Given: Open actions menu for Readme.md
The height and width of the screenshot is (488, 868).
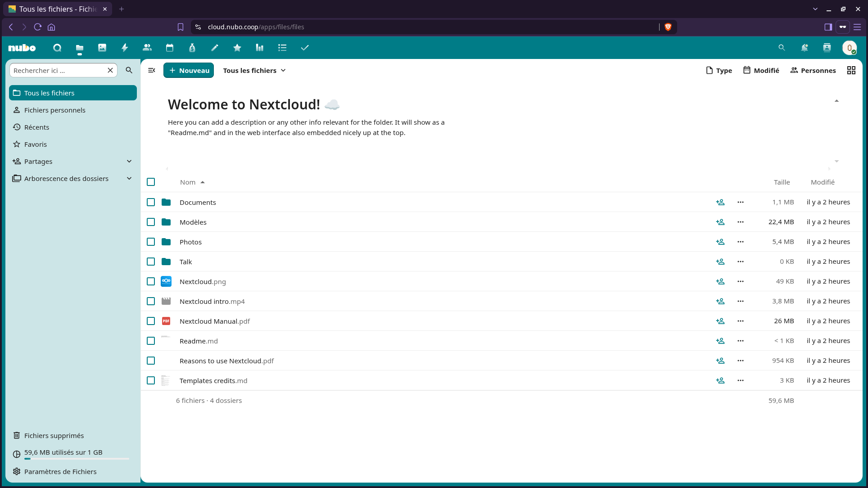Looking at the screenshot, I should pos(741,341).
